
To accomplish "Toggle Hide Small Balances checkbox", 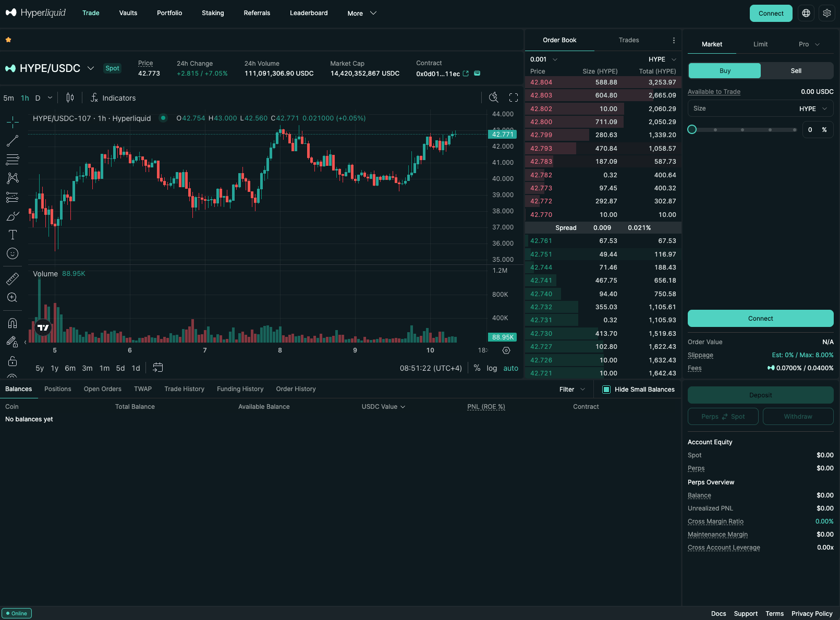I will tap(606, 390).
